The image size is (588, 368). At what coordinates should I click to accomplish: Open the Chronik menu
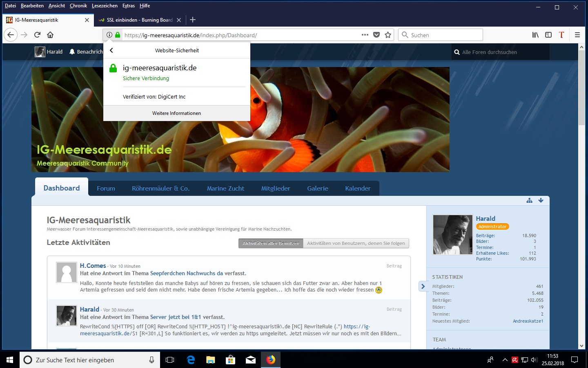tap(78, 6)
